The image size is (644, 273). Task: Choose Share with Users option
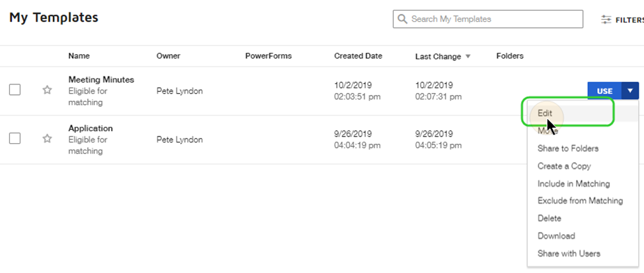(569, 253)
